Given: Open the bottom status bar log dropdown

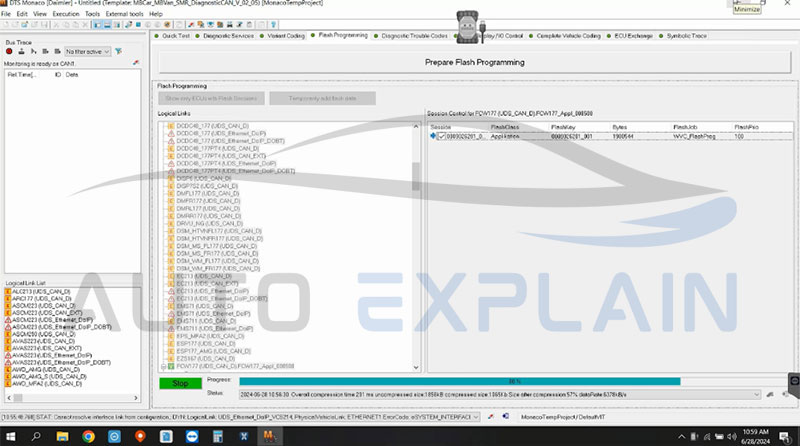Looking at the screenshot, I should (476, 417).
